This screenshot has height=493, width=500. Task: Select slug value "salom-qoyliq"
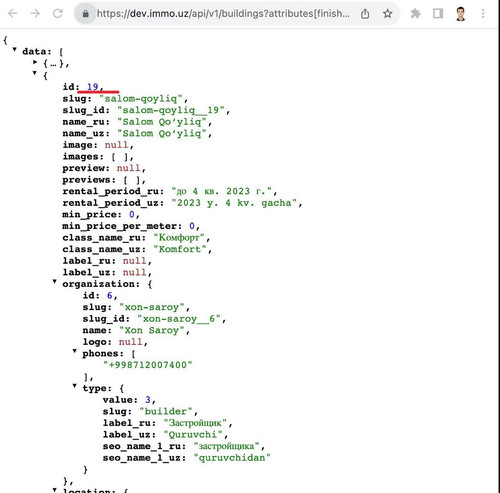tap(141, 99)
